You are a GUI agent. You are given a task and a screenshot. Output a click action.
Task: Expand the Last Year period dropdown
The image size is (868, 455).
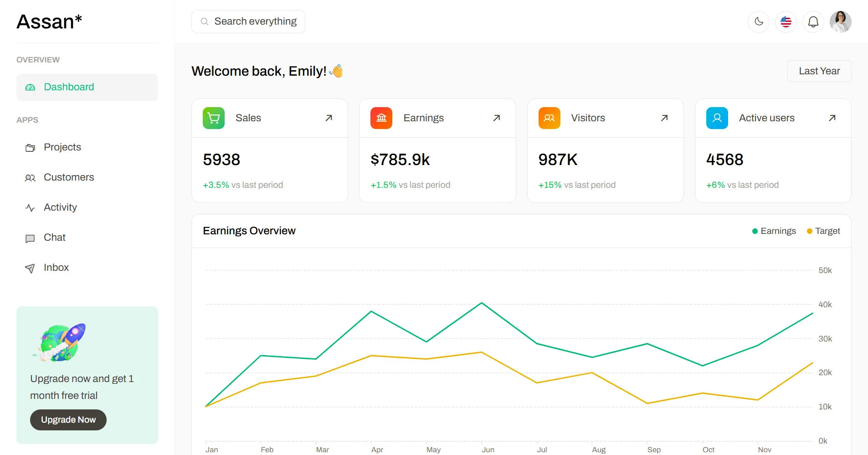(819, 71)
